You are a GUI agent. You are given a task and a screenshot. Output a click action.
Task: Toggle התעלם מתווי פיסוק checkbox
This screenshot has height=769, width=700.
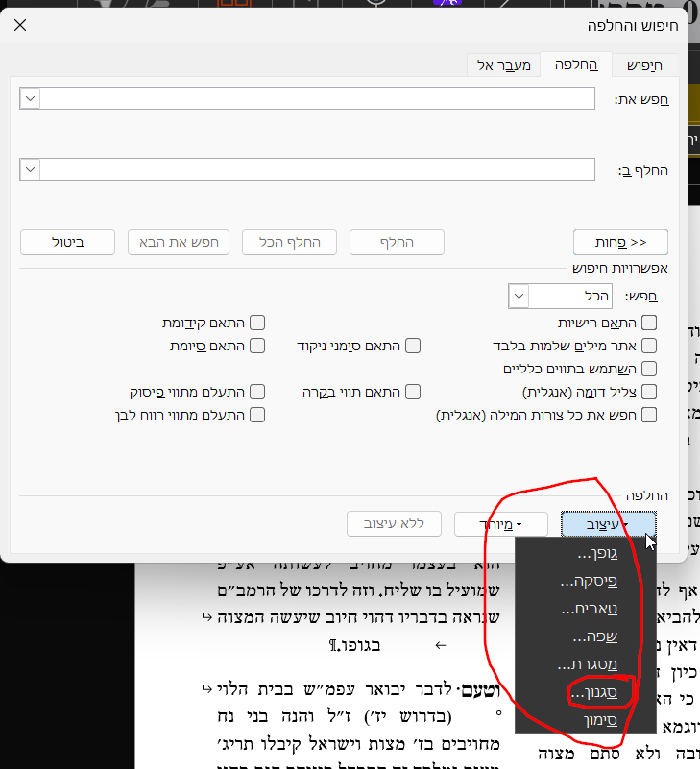pos(257,392)
